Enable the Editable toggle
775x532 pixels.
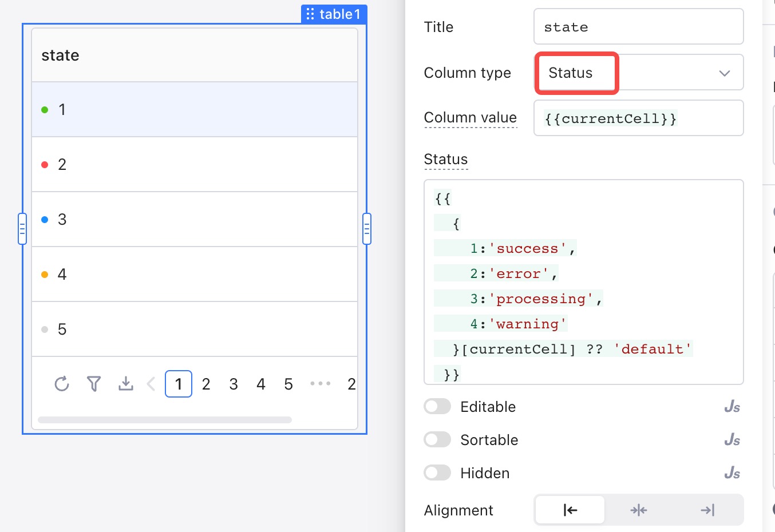[437, 406]
